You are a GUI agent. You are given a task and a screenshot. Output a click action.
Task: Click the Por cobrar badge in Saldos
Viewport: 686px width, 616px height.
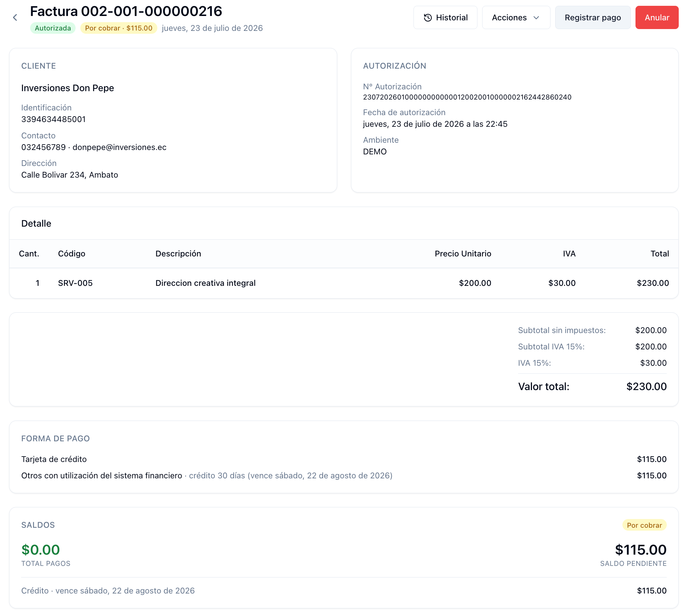[644, 525]
